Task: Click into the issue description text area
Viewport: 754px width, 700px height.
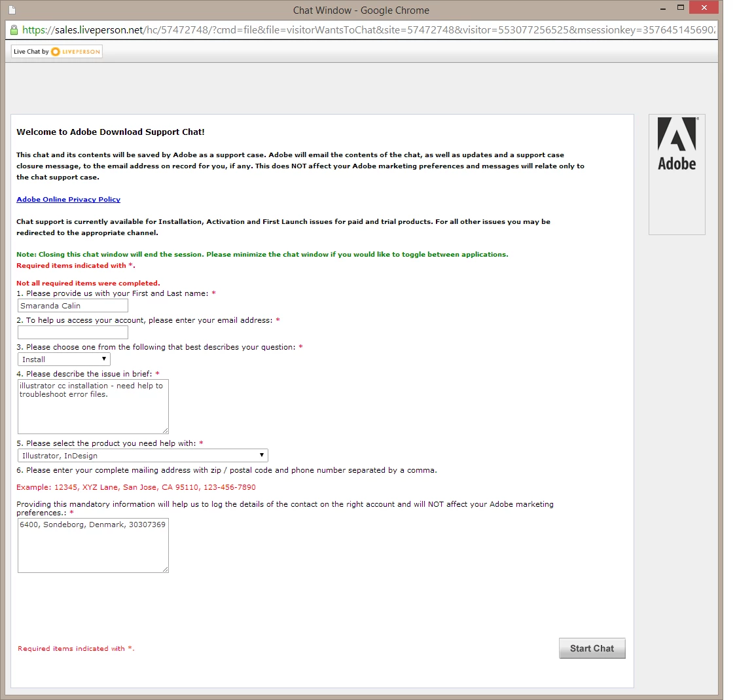Action: pos(94,407)
